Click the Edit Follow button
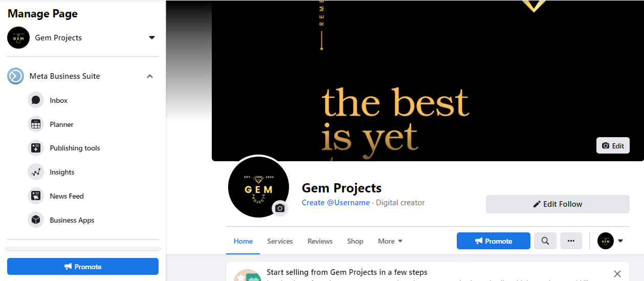This screenshot has width=644, height=281. [x=558, y=204]
